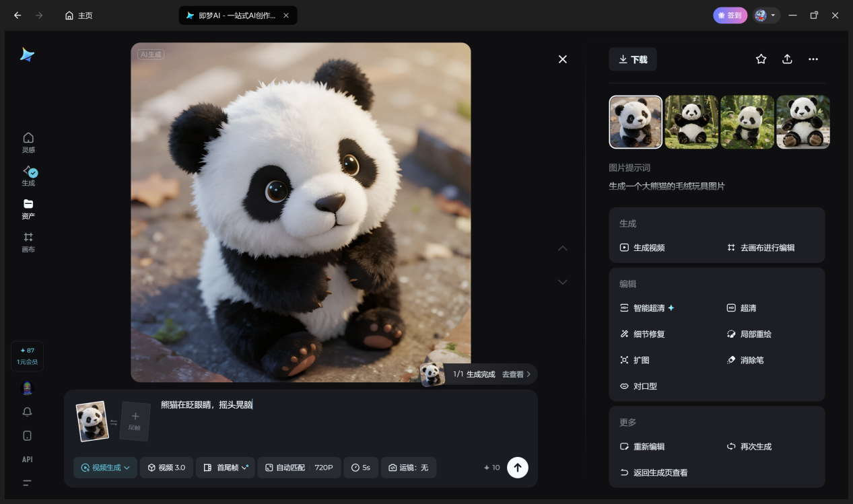Expand the 首尾帧 frame mode dropdown
The height and width of the screenshot is (504, 853).
tap(226, 468)
